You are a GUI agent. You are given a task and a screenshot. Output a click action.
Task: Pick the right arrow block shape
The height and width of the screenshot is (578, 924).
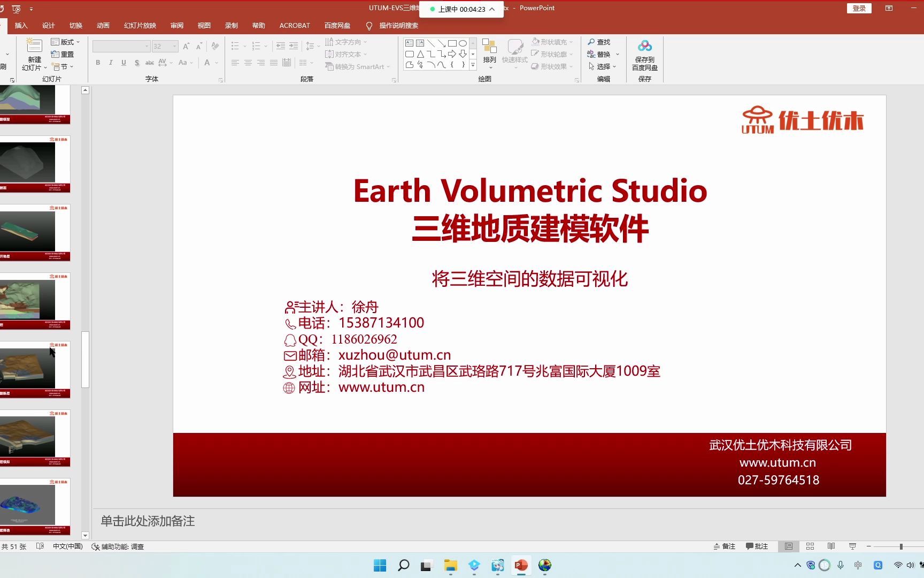click(452, 54)
